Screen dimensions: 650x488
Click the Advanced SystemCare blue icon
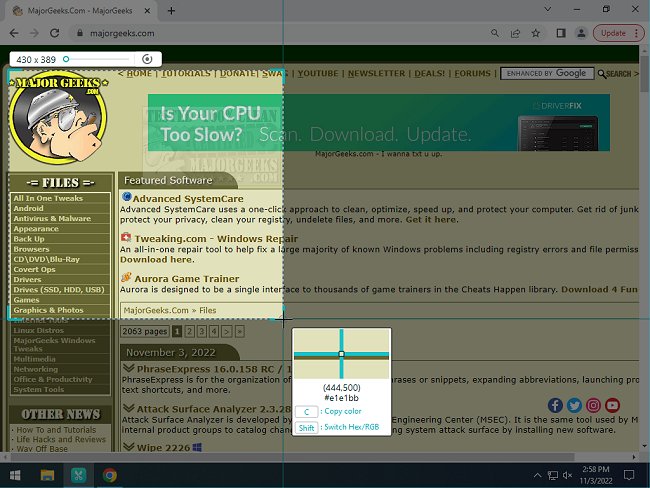(x=126, y=197)
